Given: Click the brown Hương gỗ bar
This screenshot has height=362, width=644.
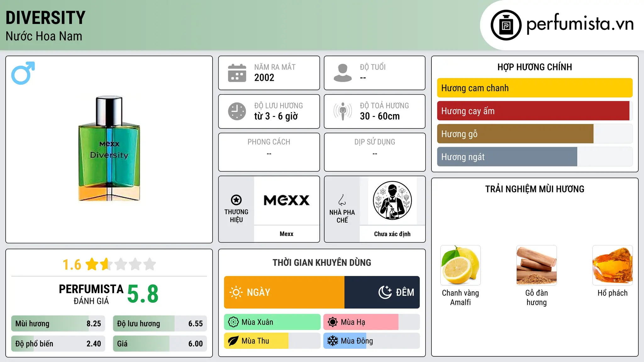Looking at the screenshot, I should click(515, 134).
